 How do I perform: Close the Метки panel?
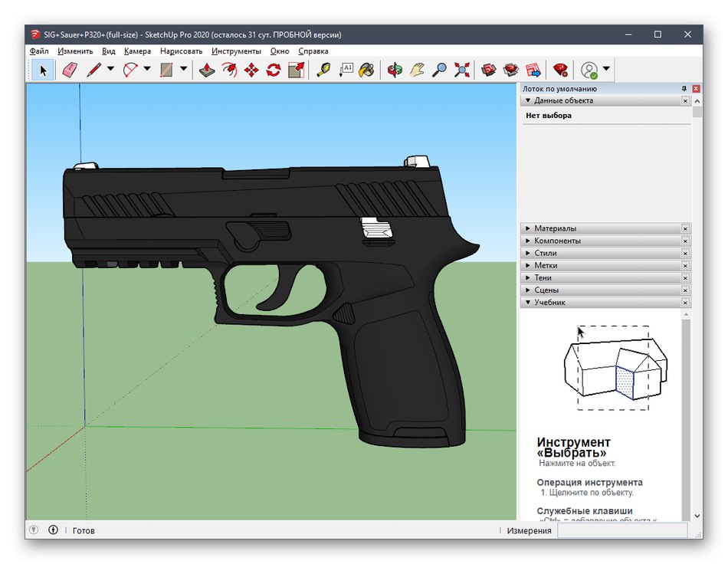[685, 265]
